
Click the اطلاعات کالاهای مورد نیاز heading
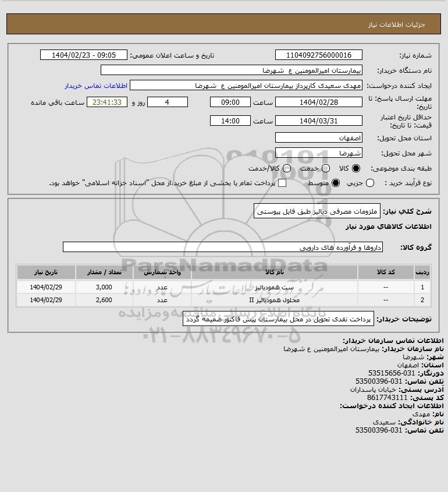click(x=389, y=226)
